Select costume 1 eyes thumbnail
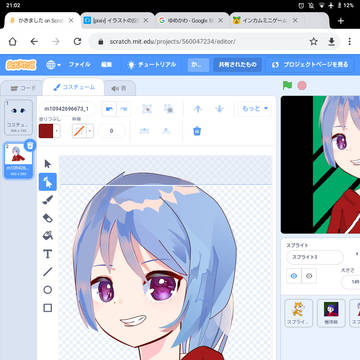This screenshot has height=360, width=360. (18, 117)
